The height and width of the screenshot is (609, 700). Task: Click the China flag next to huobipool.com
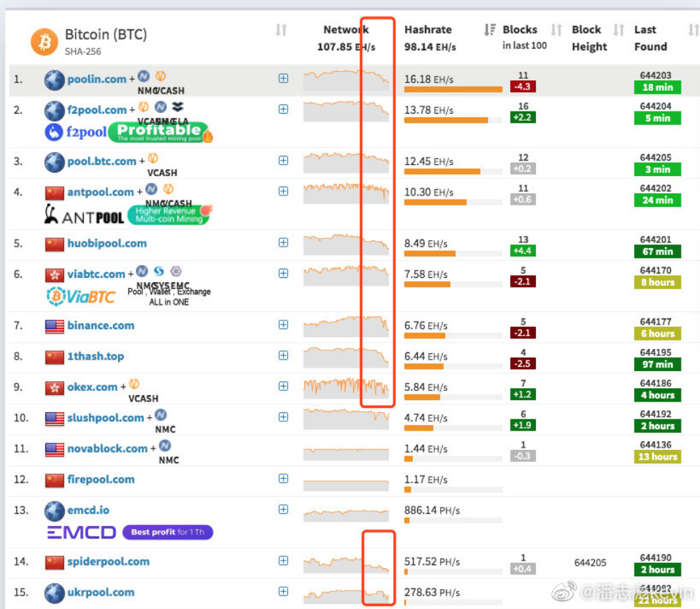point(55,244)
